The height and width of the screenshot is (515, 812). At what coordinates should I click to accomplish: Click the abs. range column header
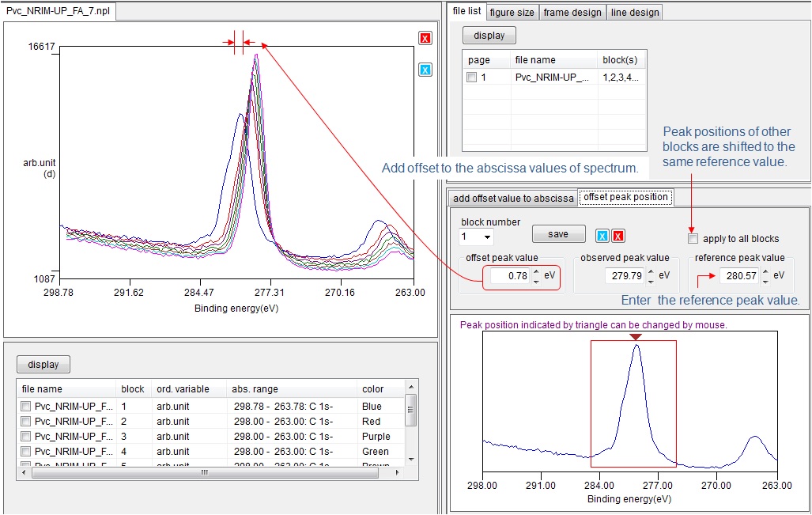pyautogui.click(x=292, y=389)
